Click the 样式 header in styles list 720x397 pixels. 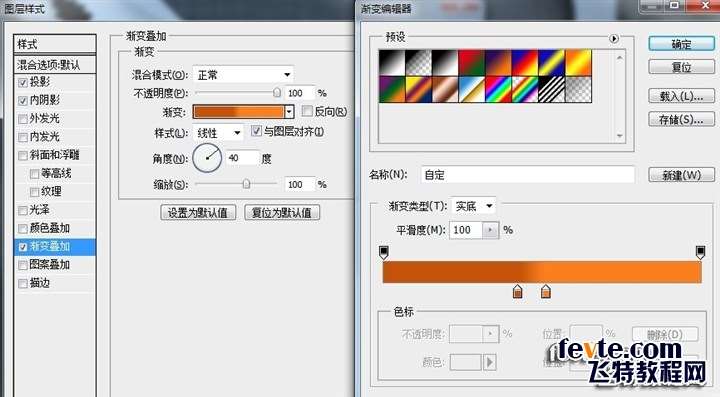point(55,44)
